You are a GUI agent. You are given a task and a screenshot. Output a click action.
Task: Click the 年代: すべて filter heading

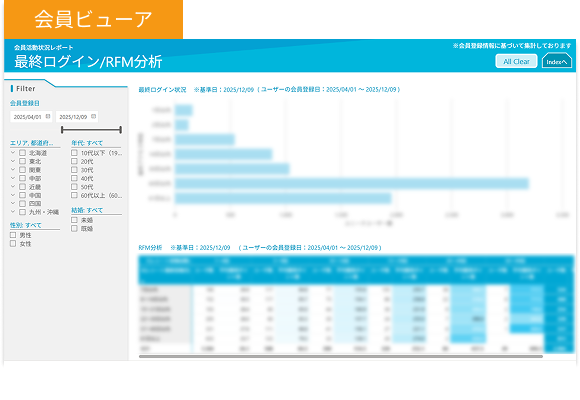point(87,143)
